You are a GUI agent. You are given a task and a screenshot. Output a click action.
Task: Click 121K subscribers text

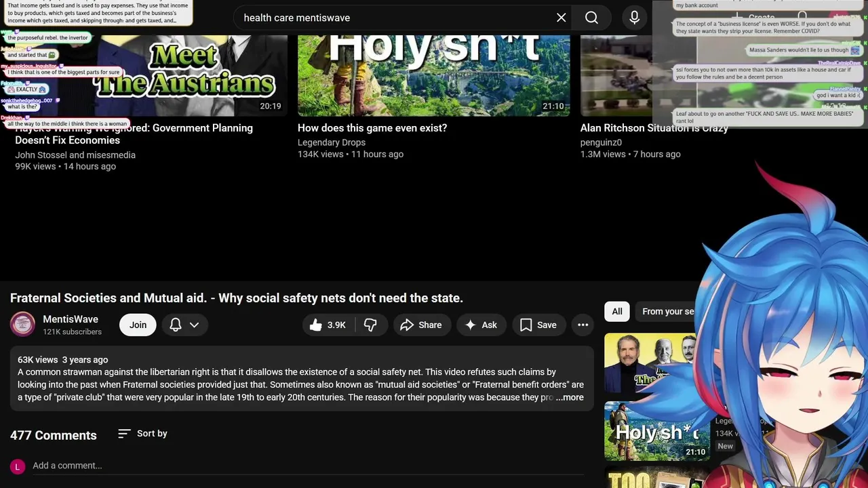[x=73, y=332]
